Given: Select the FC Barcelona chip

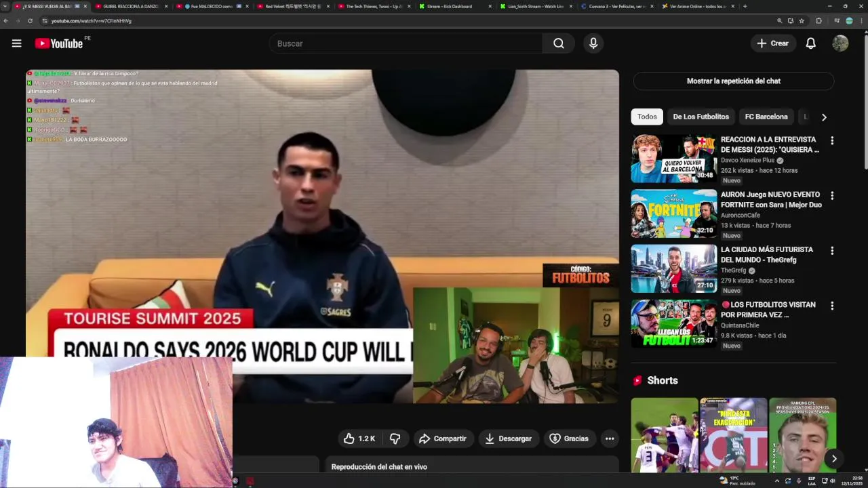Looking at the screenshot, I should [x=766, y=117].
